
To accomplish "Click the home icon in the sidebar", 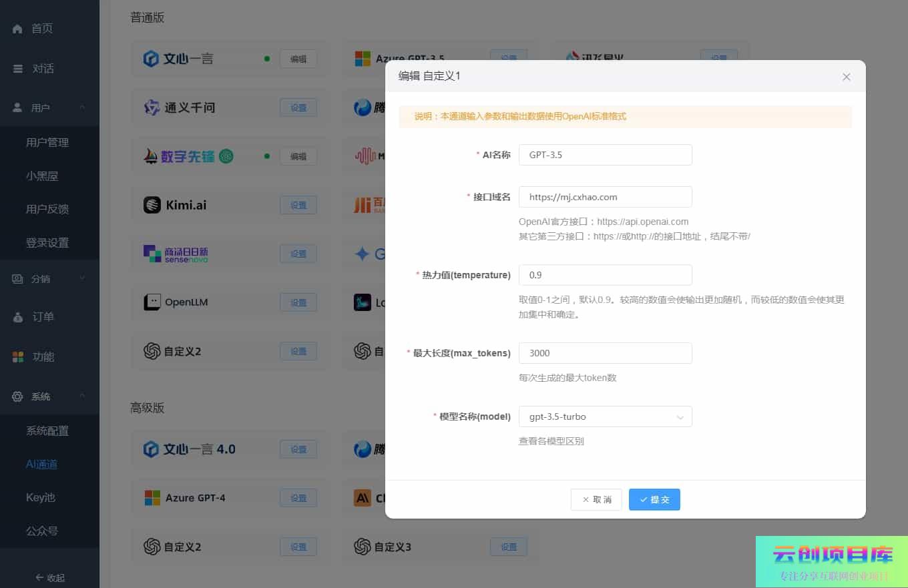I will 18,29.
